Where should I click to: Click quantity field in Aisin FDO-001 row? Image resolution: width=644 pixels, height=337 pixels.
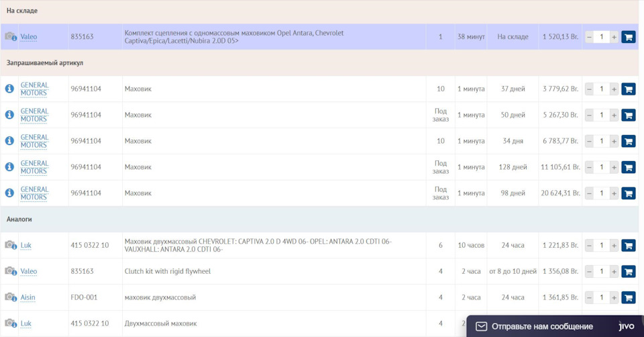click(602, 297)
